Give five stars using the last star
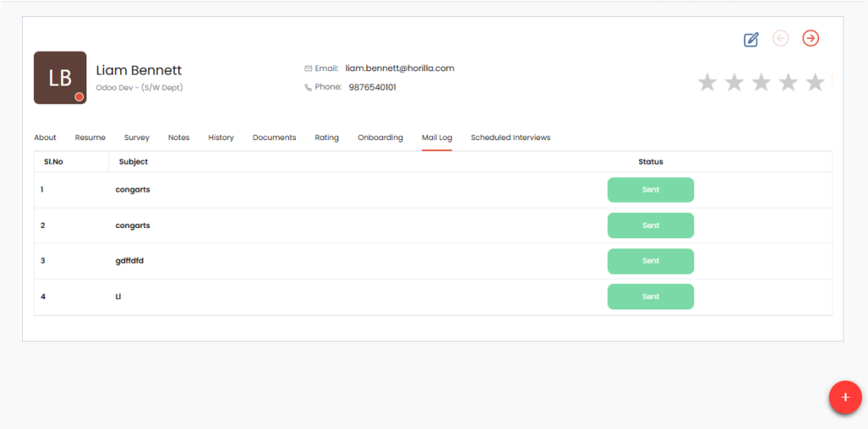 815,82
